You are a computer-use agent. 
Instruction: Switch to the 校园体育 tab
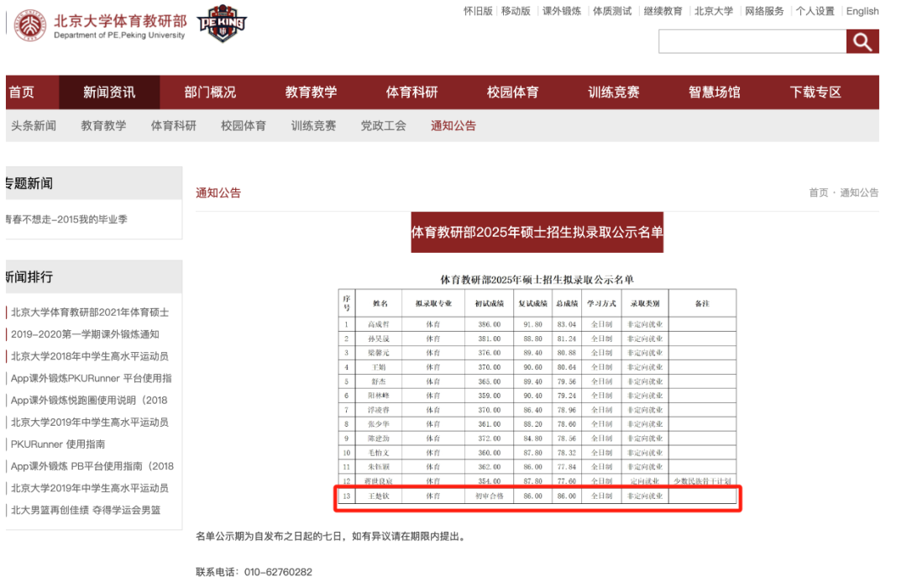[x=512, y=92]
